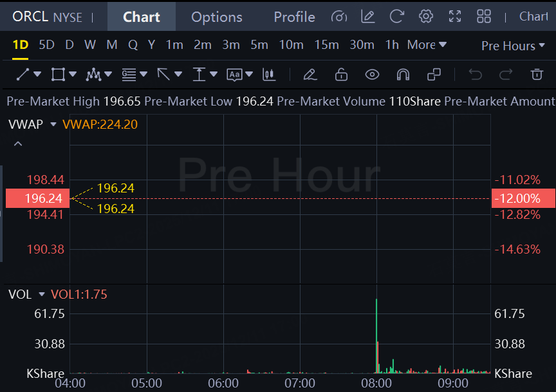The height and width of the screenshot is (392, 556).
Task: Select the D daily interval
Action: 69,45
